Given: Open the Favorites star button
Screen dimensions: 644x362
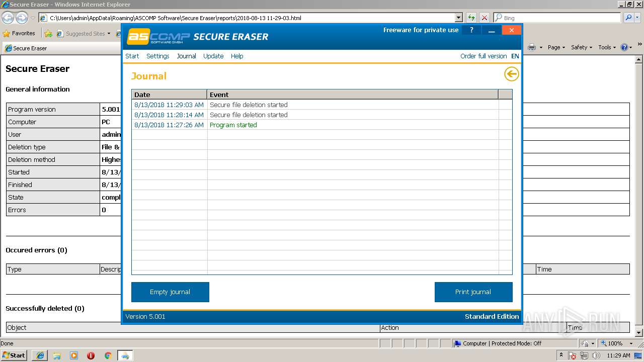Looking at the screenshot, I should [x=19, y=34].
